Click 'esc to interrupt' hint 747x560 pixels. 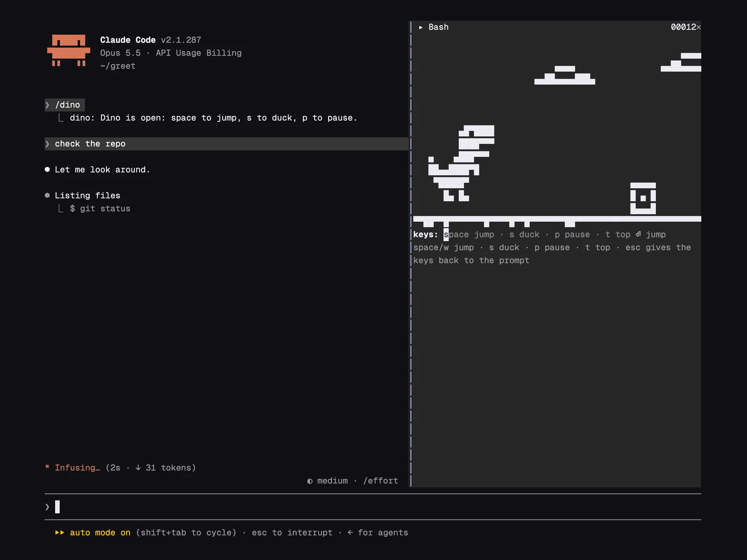pos(292,532)
